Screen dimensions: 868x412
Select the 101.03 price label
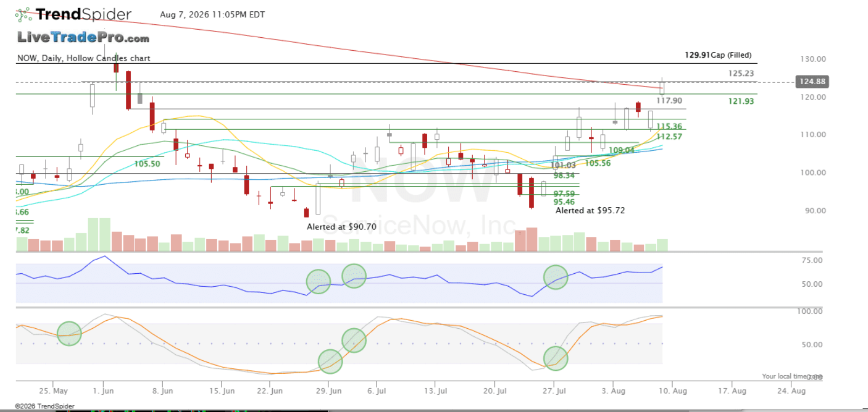click(x=563, y=165)
